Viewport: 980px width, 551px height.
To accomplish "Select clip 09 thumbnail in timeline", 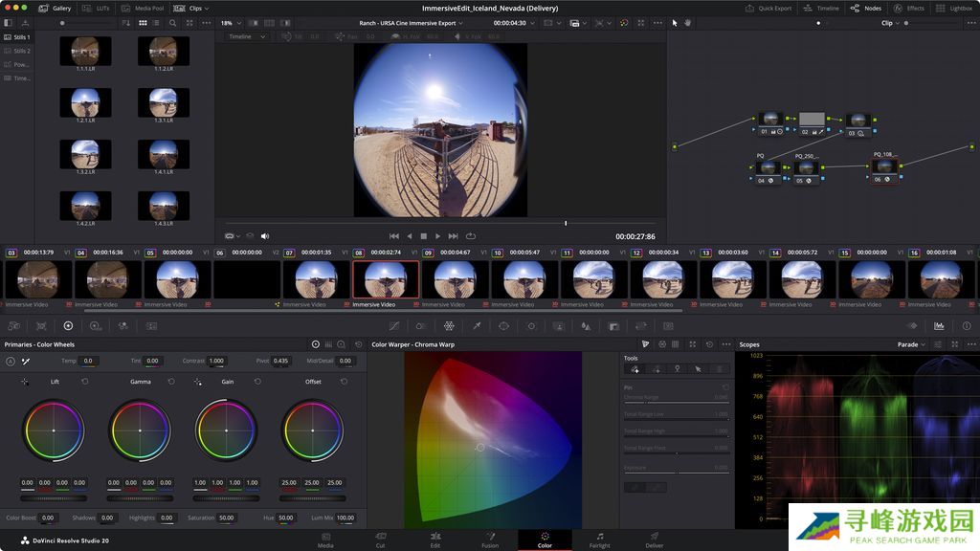I will (x=455, y=279).
